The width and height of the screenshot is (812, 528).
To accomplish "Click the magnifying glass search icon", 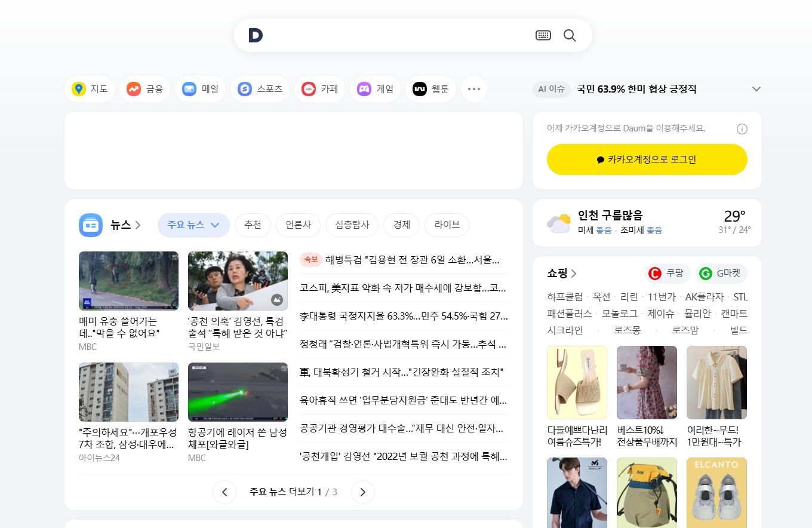I will pyautogui.click(x=570, y=35).
